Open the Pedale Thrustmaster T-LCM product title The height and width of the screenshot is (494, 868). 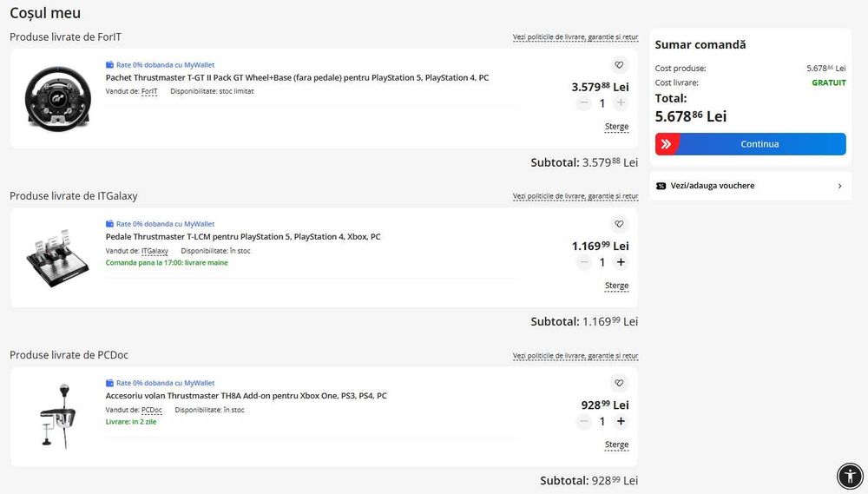(x=243, y=236)
